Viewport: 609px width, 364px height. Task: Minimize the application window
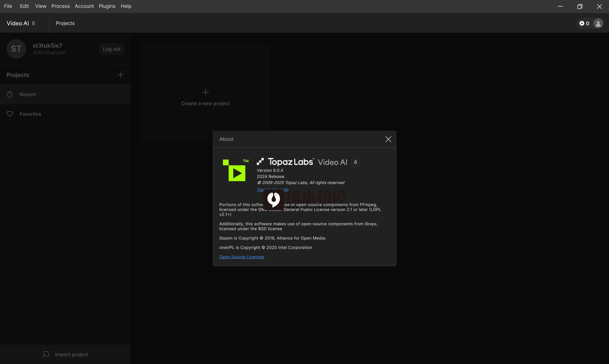click(560, 6)
